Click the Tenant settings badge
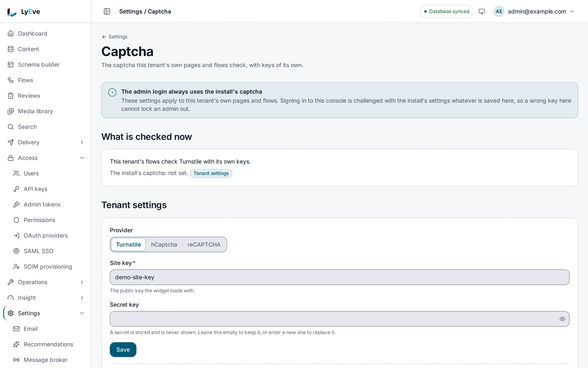This screenshot has height=368, width=588. click(x=211, y=173)
